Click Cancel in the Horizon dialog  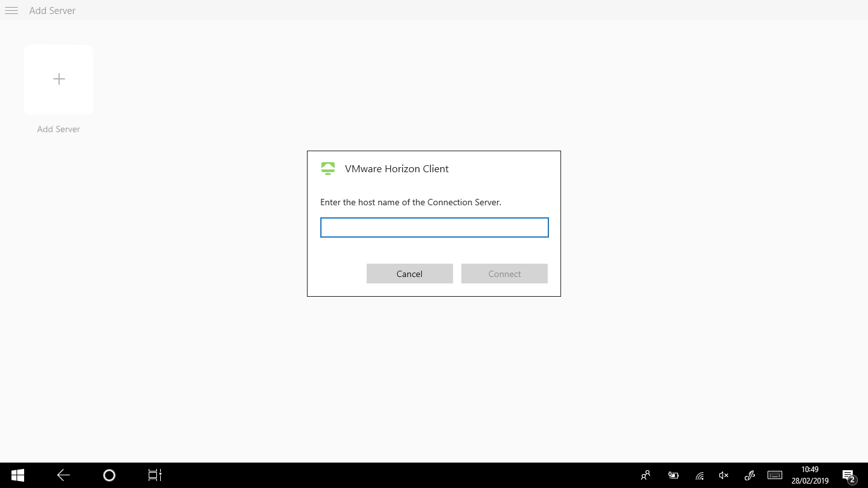[x=409, y=273]
